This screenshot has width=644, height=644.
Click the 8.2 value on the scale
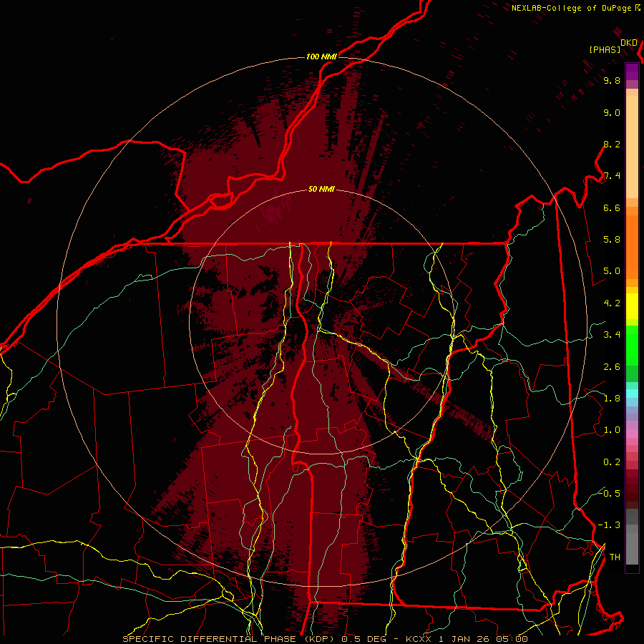click(612, 144)
